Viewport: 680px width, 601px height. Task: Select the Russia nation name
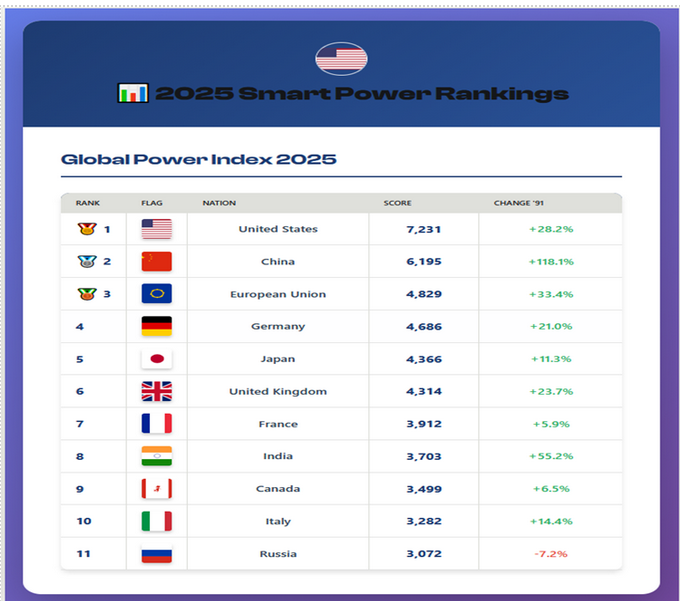[x=278, y=554]
